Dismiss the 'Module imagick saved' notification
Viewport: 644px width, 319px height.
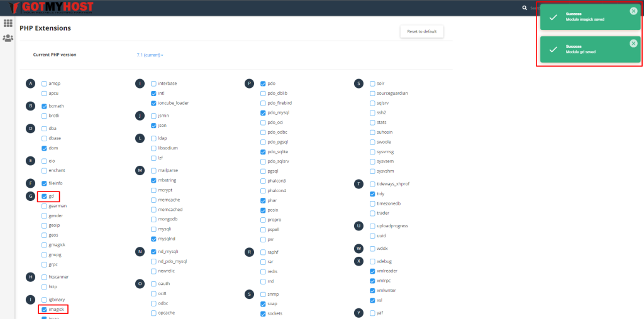pyautogui.click(x=633, y=11)
